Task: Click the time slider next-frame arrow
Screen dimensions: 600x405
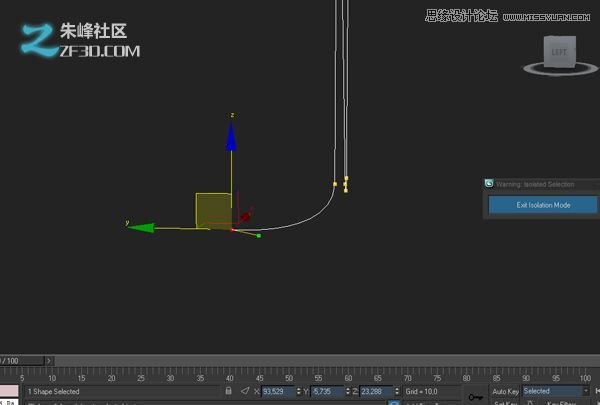Action: point(49,361)
